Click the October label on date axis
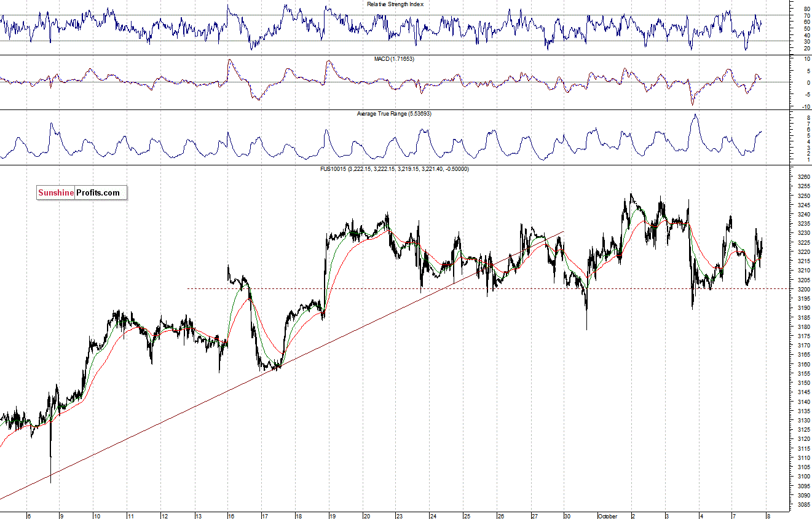 (x=609, y=516)
